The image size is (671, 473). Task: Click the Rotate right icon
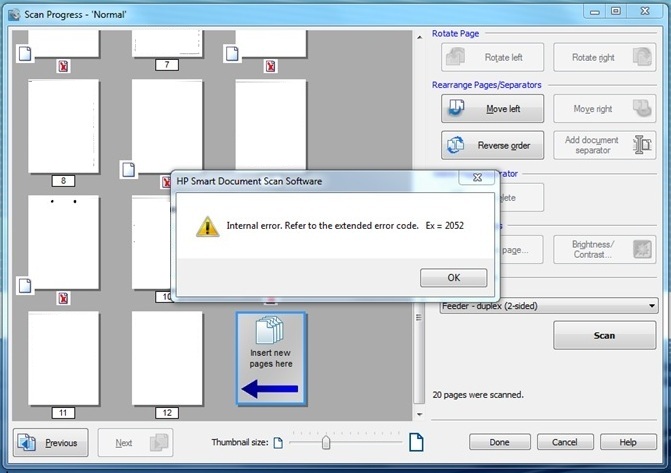642,57
